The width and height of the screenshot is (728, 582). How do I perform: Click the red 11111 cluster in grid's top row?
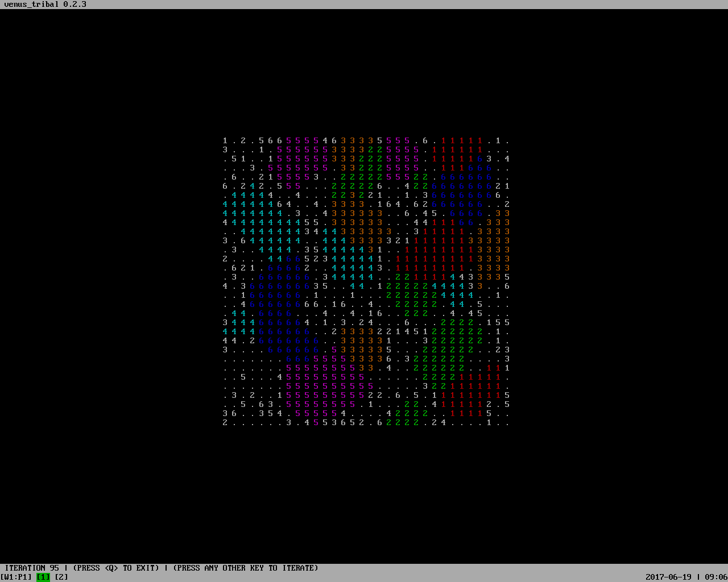[x=462, y=140]
